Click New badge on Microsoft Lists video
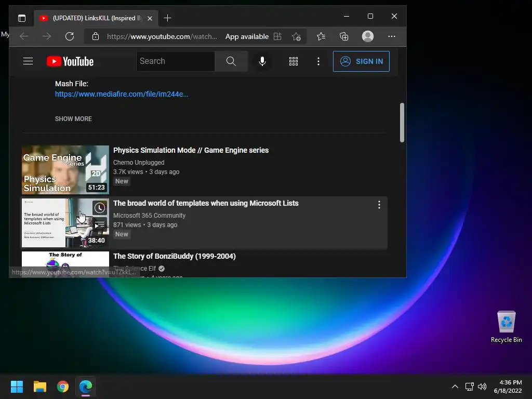 tap(122, 234)
